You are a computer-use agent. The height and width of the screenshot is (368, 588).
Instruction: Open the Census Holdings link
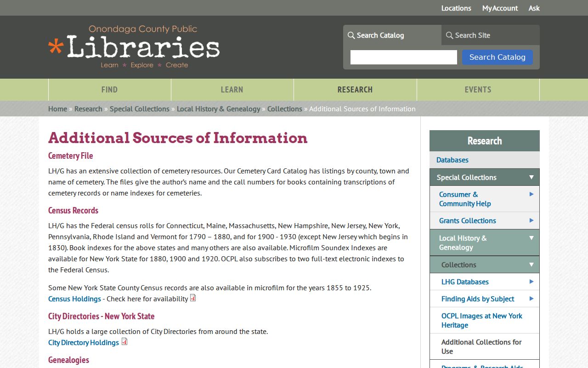tap(74, 299)
